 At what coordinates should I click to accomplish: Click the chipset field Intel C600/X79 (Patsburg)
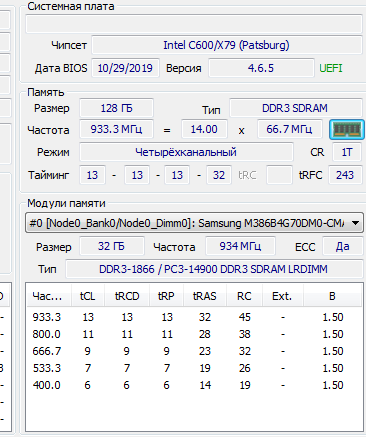pos(227,45)
